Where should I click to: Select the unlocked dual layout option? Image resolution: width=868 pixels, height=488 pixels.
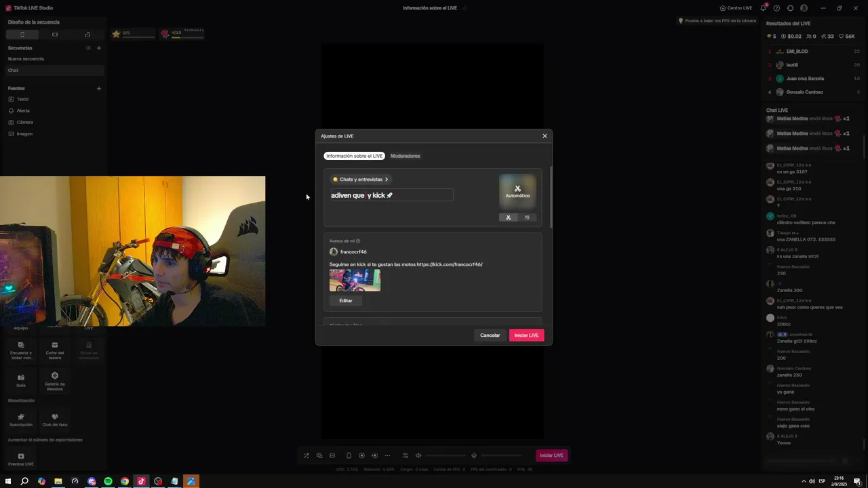click(x=87, y=35)
